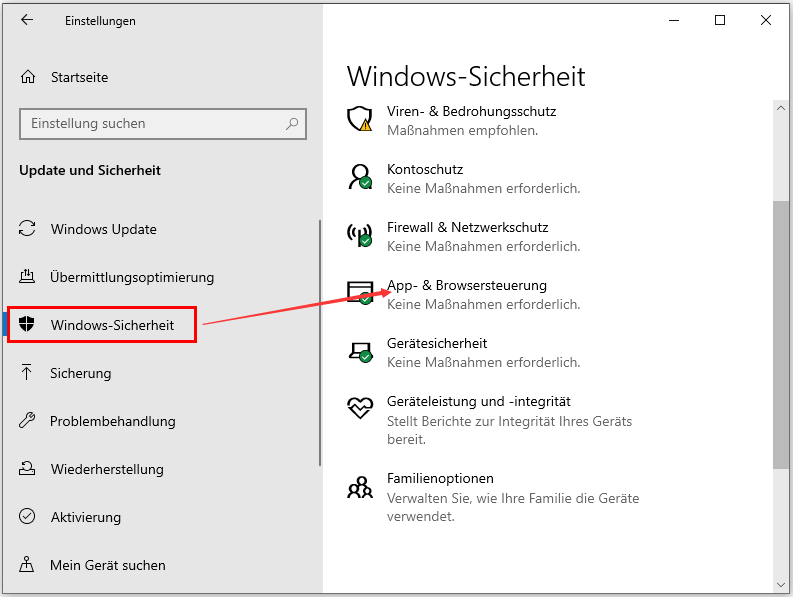Click the Kontoschutz person icon
793x597 pixels.
(x=360, y=177)
